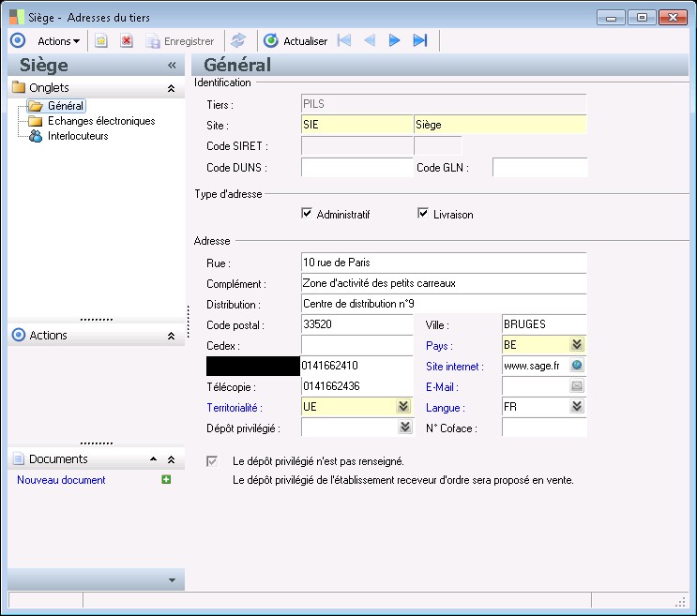Open the Actions menu in toolbar

point(58,41)
